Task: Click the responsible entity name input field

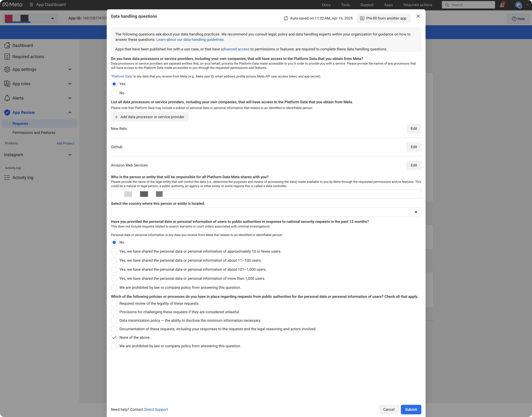Action: coord(266,194)
